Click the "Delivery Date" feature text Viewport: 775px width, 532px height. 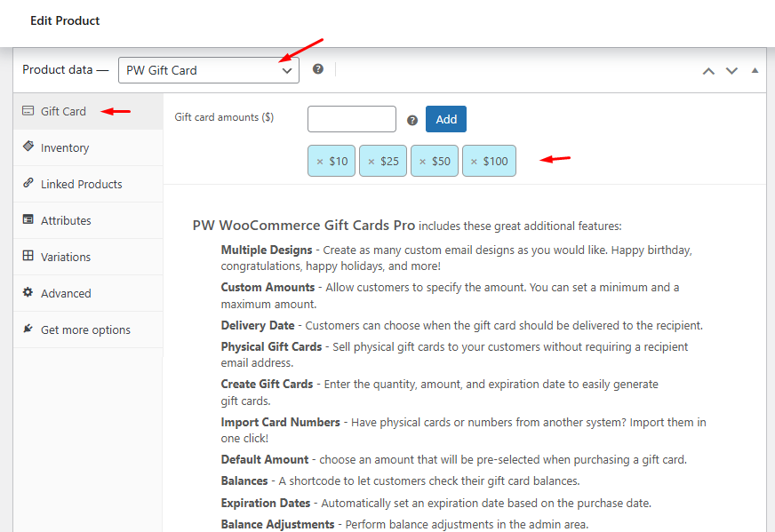pyautogui.click(x=258, y=326)
